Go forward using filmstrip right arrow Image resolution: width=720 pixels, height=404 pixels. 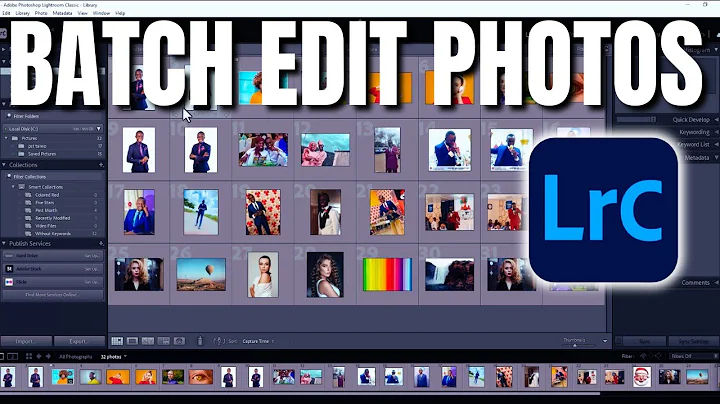point(48,356)
